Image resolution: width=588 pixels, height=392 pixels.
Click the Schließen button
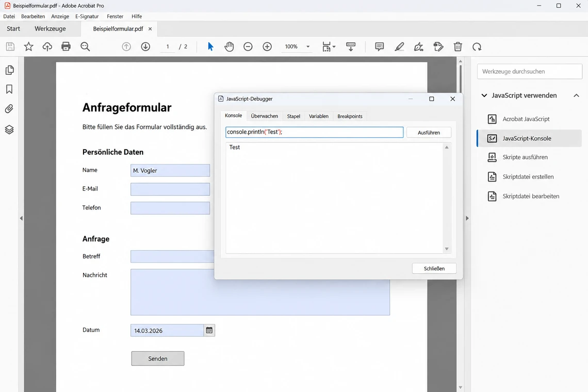point(434,268)
